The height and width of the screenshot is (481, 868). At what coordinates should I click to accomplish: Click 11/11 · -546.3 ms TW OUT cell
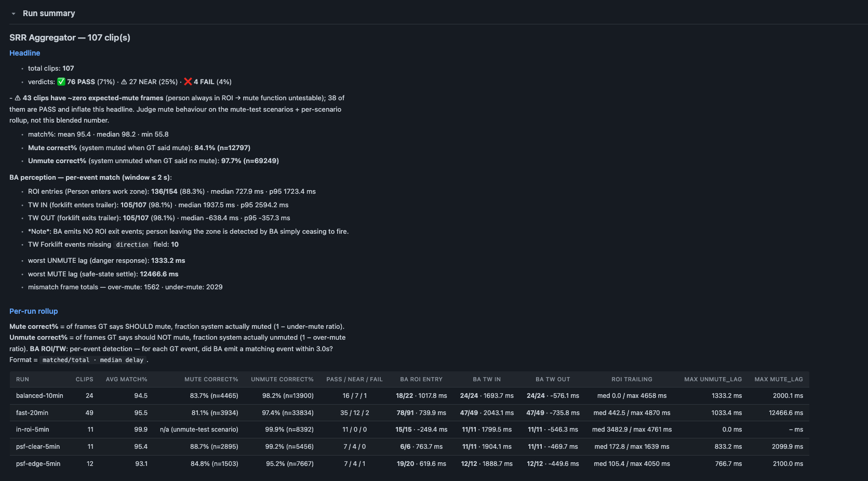point(553,430)
